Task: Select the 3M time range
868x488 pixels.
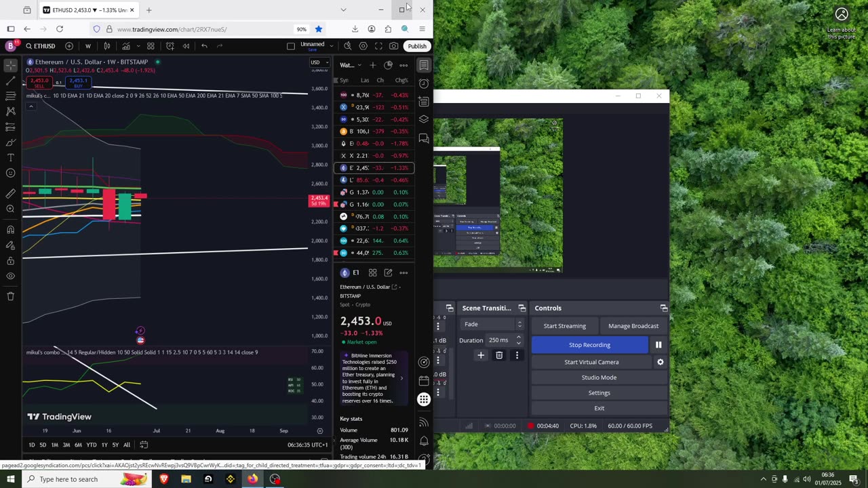Action: pyautogui.click(x=66, y=445)
